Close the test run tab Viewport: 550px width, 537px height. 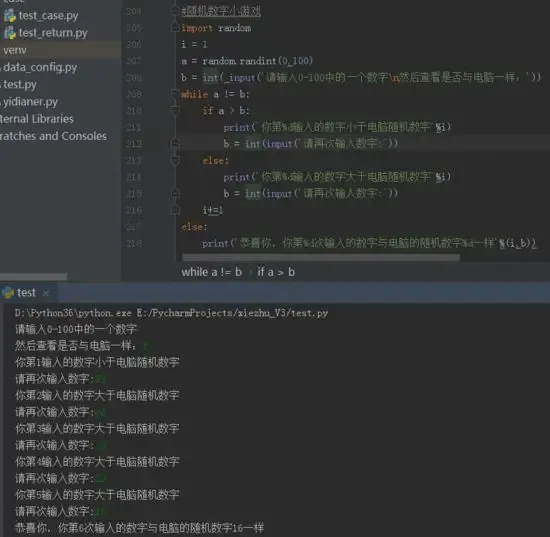[46, 293]
